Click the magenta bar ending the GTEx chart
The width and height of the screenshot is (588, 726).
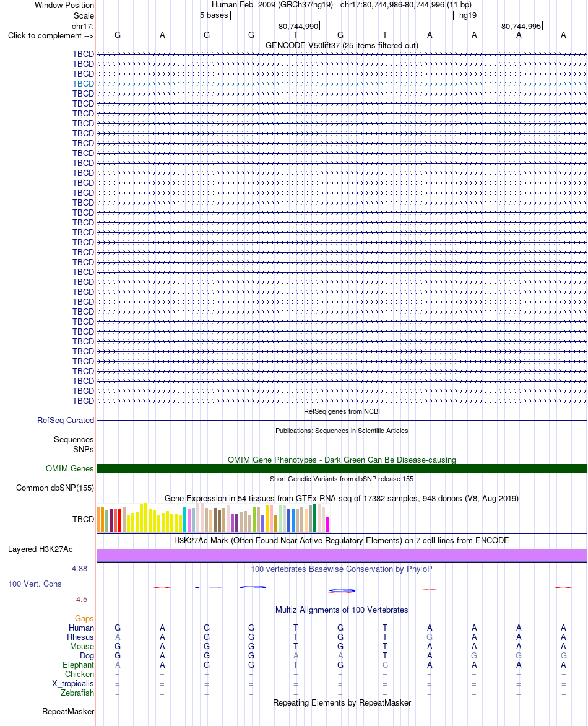(328, 524)
